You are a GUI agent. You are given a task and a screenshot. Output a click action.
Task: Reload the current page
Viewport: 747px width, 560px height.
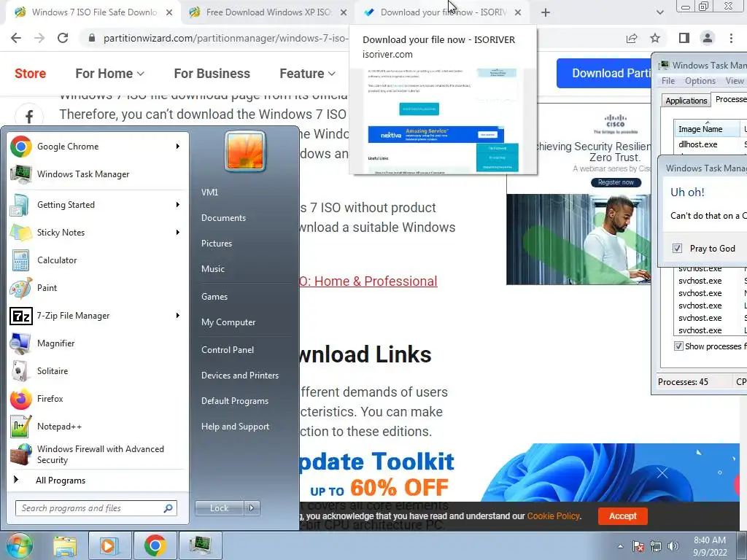[63, 38]
